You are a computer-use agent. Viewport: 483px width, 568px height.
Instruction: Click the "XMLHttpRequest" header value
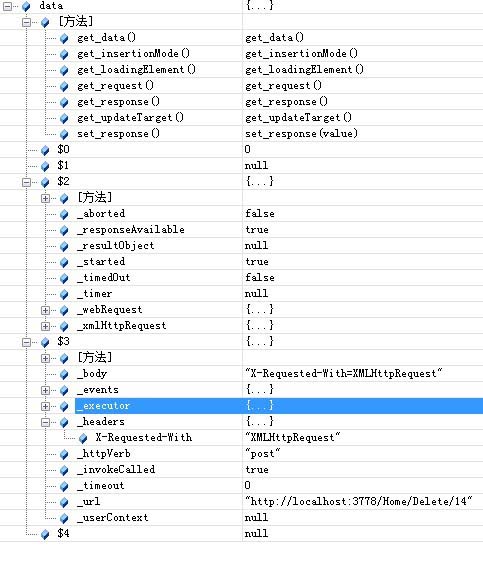292,438
